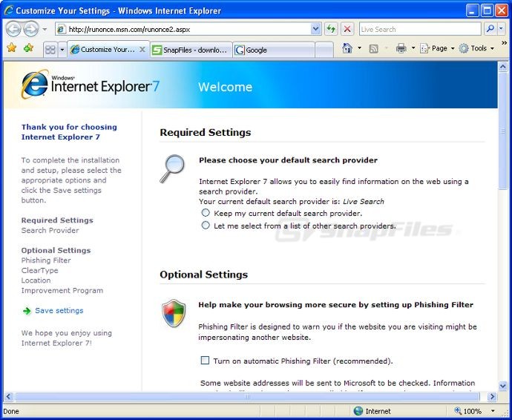
Task: Open the recent pages dropdown beside Forward
Action: [45, 30]
